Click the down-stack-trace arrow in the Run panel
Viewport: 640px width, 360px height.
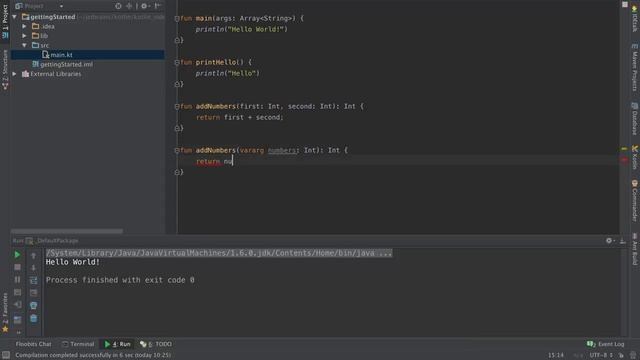pyautogui.click(x=33, y=268)
